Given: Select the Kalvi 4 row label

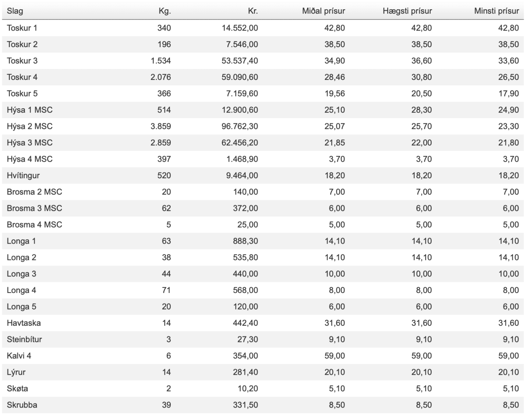Looking at the screenshot, I should 19,356.
